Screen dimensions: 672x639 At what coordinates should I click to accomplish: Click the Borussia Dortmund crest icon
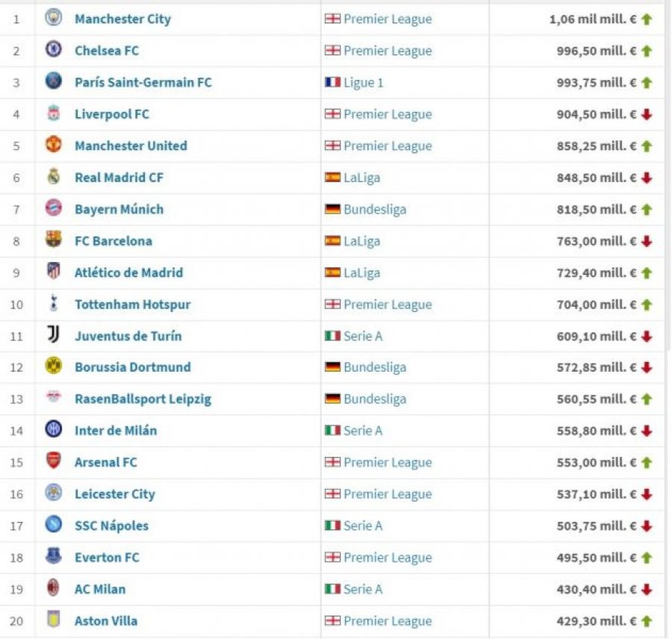pos(54,366)
